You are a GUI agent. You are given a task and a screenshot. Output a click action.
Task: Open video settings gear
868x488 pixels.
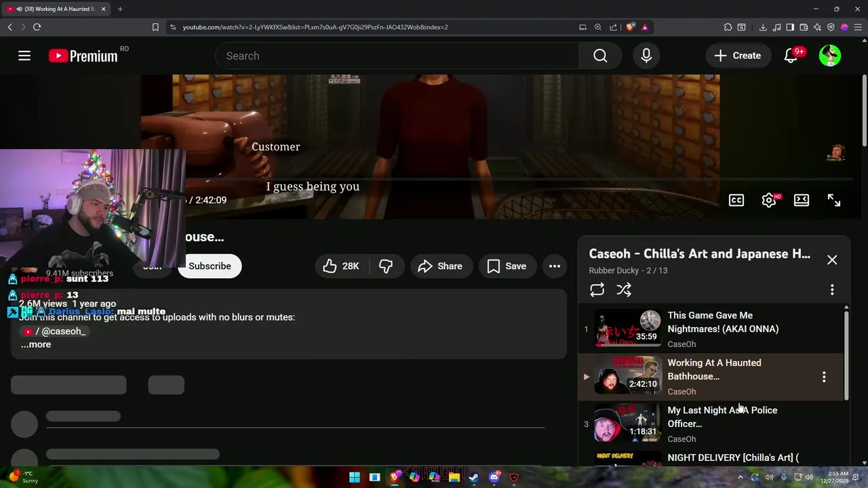[769, 200]
